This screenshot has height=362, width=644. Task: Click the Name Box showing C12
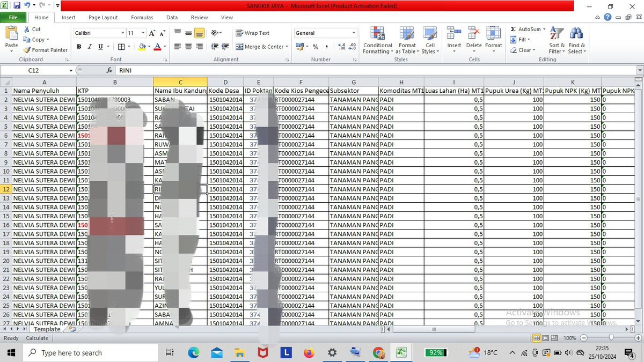pyautogui.click(x=33, y=70)
